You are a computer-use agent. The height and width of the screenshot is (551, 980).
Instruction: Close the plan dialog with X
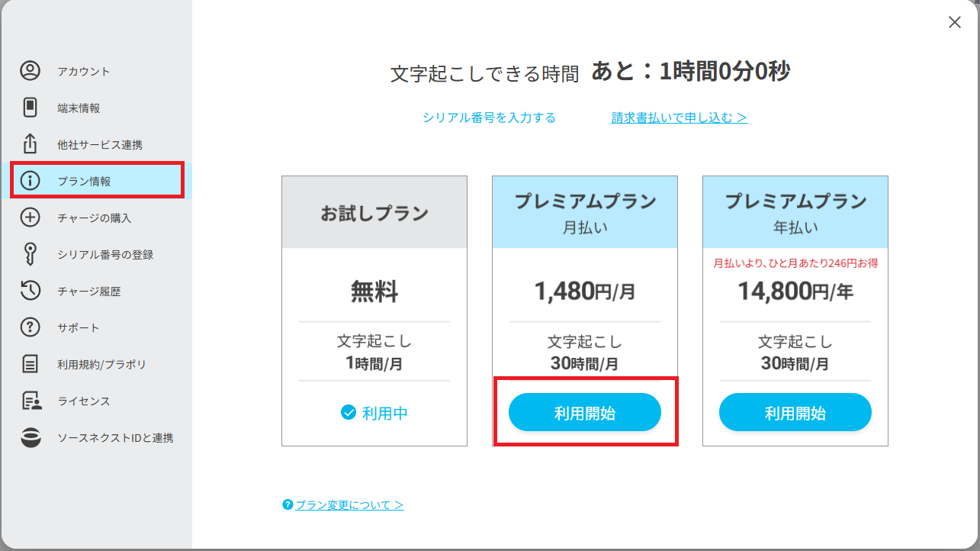point(955,22)
